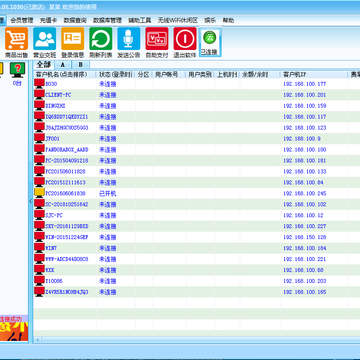Click IP address 192.168.100.201
The height and width of the screenshot is (360, 360).
pyautogui.click(x=305, y=95)
